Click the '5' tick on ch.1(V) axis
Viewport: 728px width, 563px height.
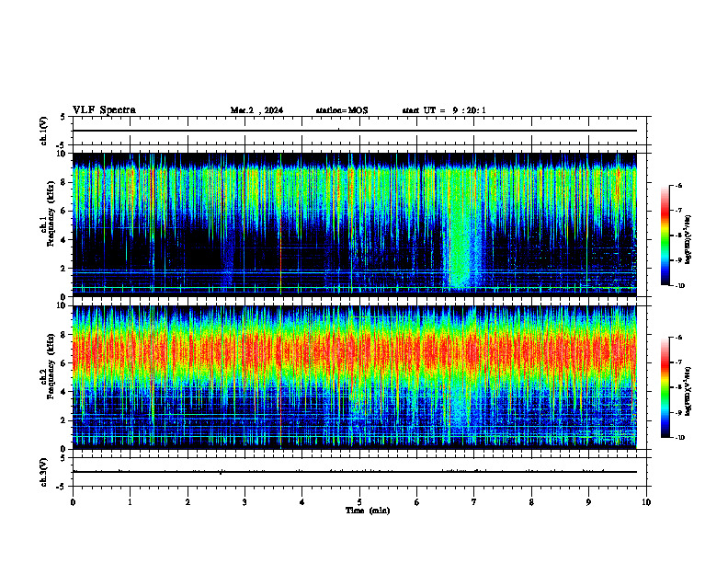(63, 117)
